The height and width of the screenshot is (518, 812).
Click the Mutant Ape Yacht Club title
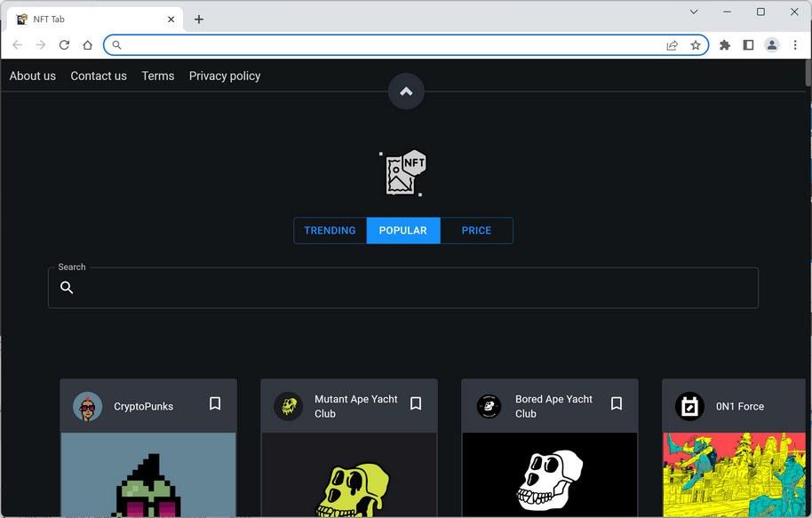pyautogui.click(x=355, y=407)
